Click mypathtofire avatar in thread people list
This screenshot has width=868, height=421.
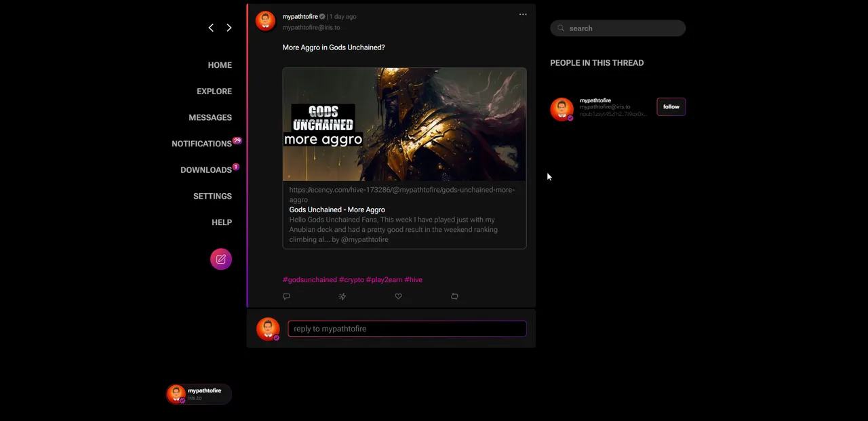click(561, 108)
